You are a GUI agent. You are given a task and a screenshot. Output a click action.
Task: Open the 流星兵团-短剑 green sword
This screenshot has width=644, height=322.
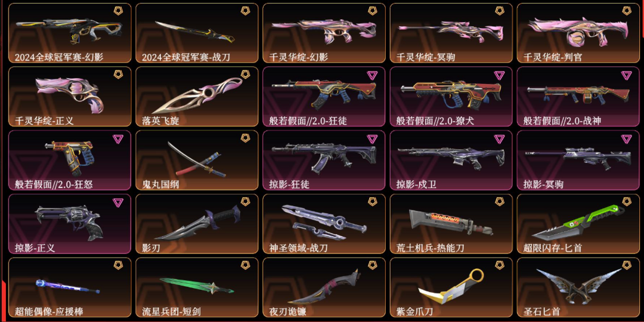(197, 287)
